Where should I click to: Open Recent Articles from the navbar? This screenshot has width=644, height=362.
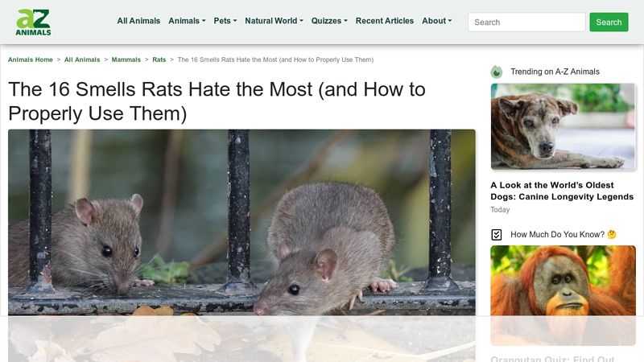pyautogui.click(x=385, y=21)
